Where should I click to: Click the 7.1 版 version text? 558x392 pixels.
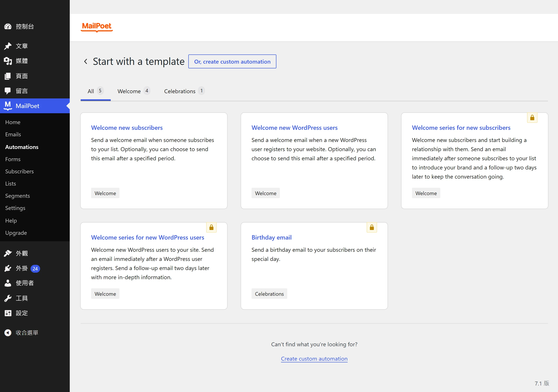click(x=542, y=383)
